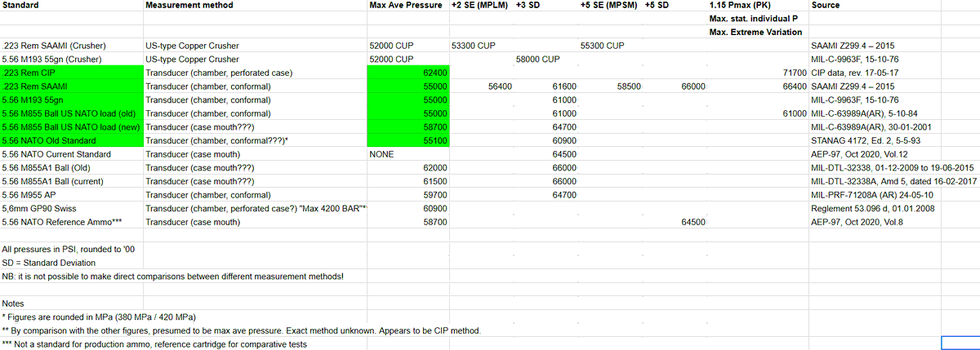Select the '+2 SE (MPLM)' header

click(x=480, y=5)
